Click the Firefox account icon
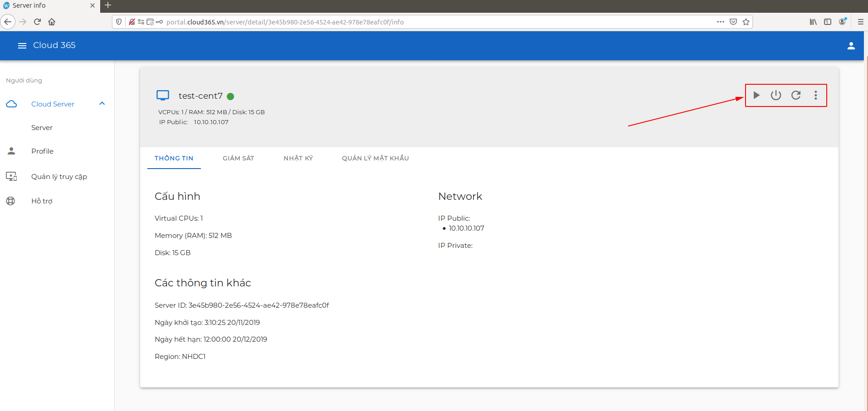This screenshot has height=411, width=868. (x=843, y=22)
